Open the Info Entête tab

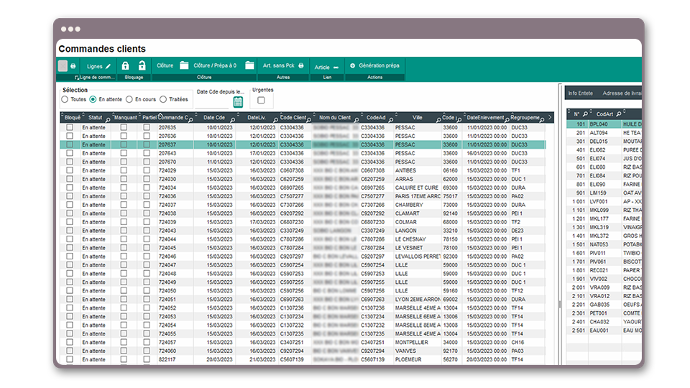click(x=580, y=93)
